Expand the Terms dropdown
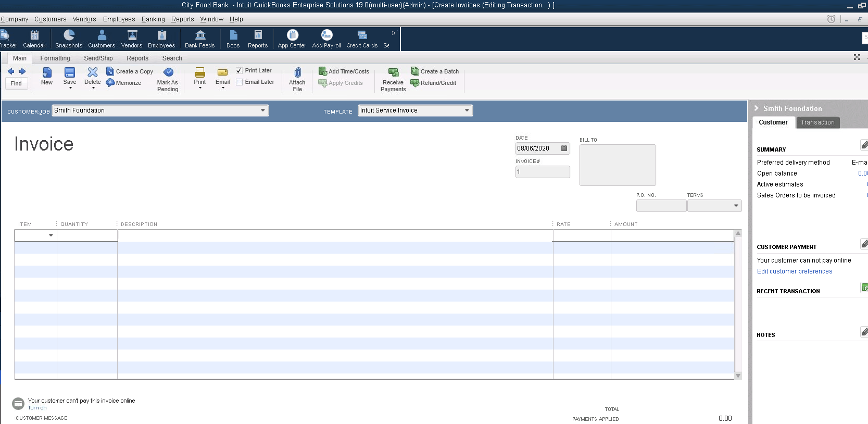This screenshot has width=868, height=424. pos(736,206)
